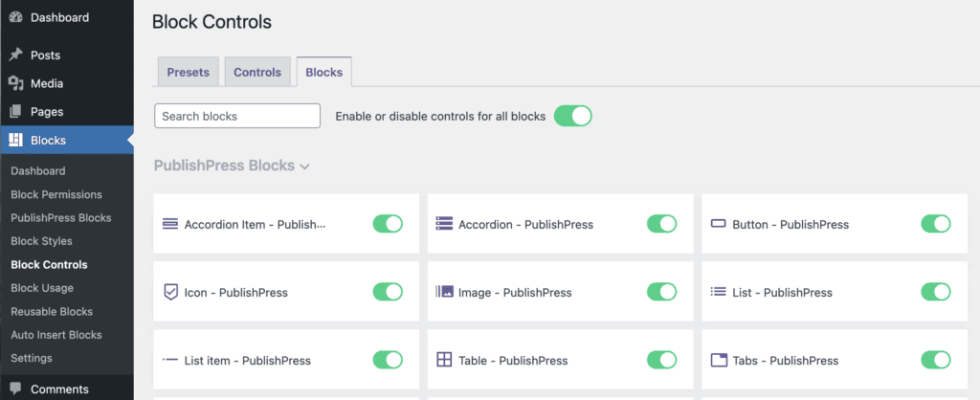Click the List item block icon
This screenshot has height=400, width=980.
pos(170,360)
